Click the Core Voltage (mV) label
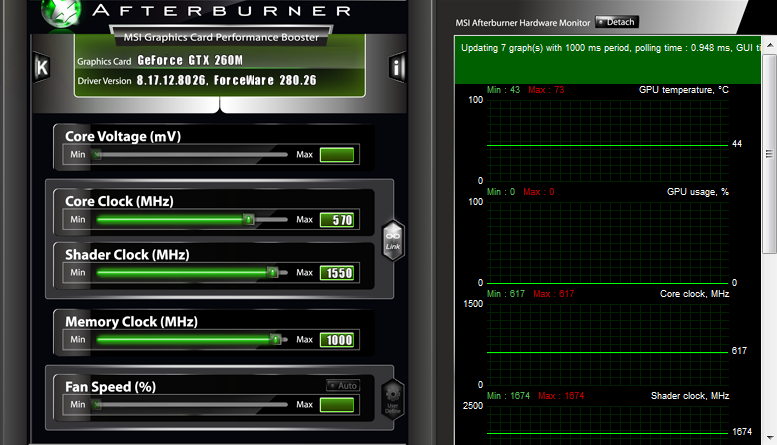Screen dimensions: 777x445 pyautogui.click(x=123, y=136)
